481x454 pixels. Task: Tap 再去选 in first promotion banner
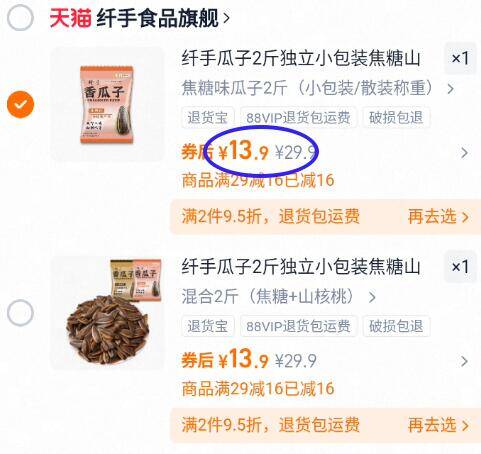tap(438, 217)
